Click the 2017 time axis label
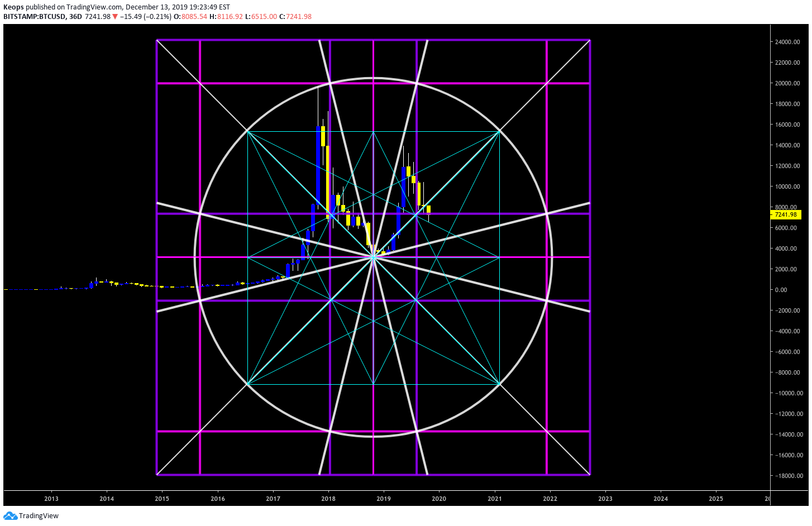The image size is (812, 526). [x=273, y=499]
